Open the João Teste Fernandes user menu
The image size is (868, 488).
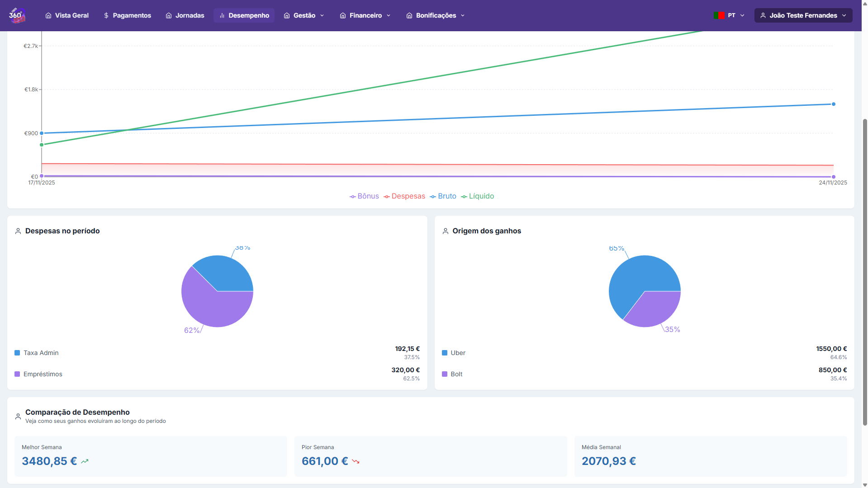(x=803, y=15)
